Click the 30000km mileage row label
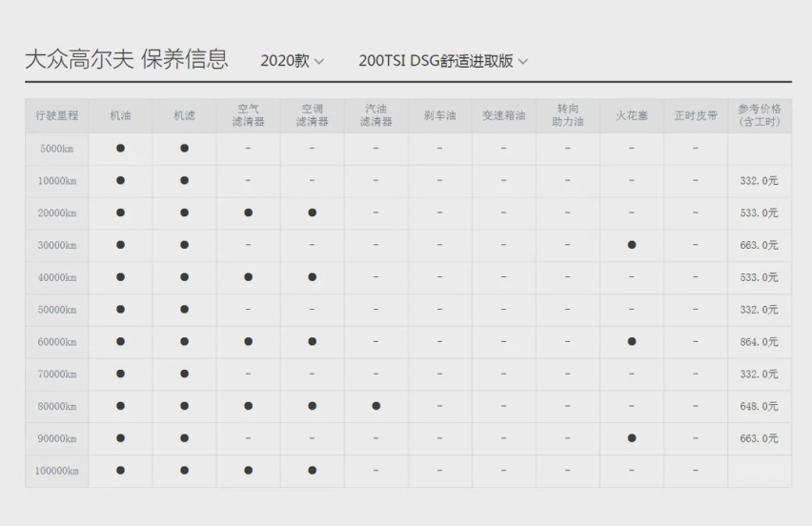 [57, 245]
